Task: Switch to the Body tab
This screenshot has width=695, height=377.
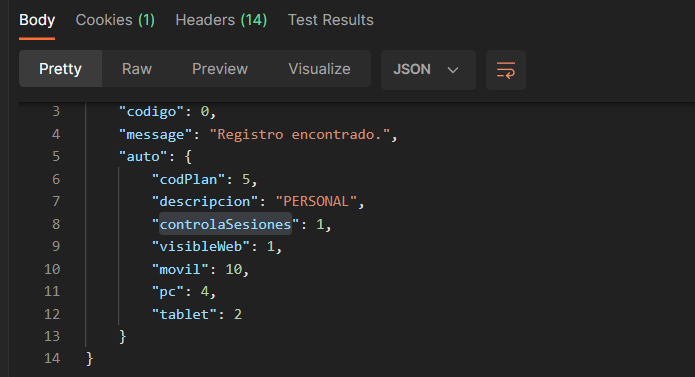Action: pyautogui.click(x=37, y=20)
